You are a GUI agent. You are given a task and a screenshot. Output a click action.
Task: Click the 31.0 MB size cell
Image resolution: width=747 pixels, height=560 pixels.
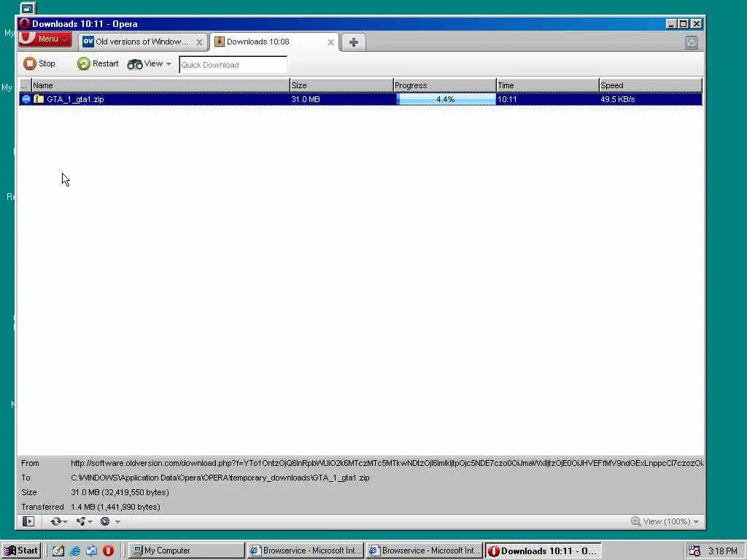306,99
